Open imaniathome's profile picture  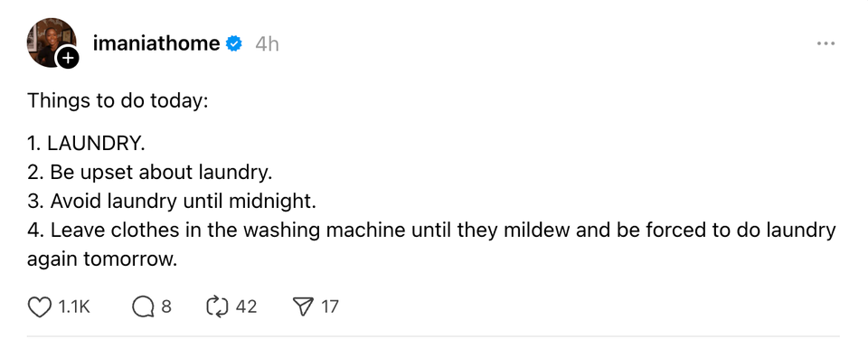pyautogui.click(x=51, y=42)
